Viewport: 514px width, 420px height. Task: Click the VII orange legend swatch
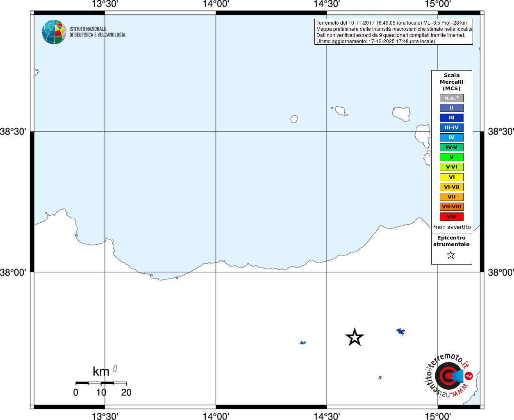tap(452, 197)
